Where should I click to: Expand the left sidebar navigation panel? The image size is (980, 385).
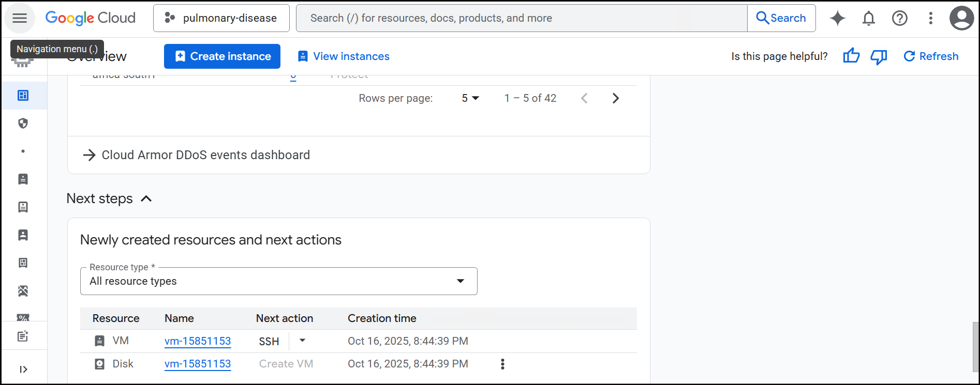tap(23, 369)
